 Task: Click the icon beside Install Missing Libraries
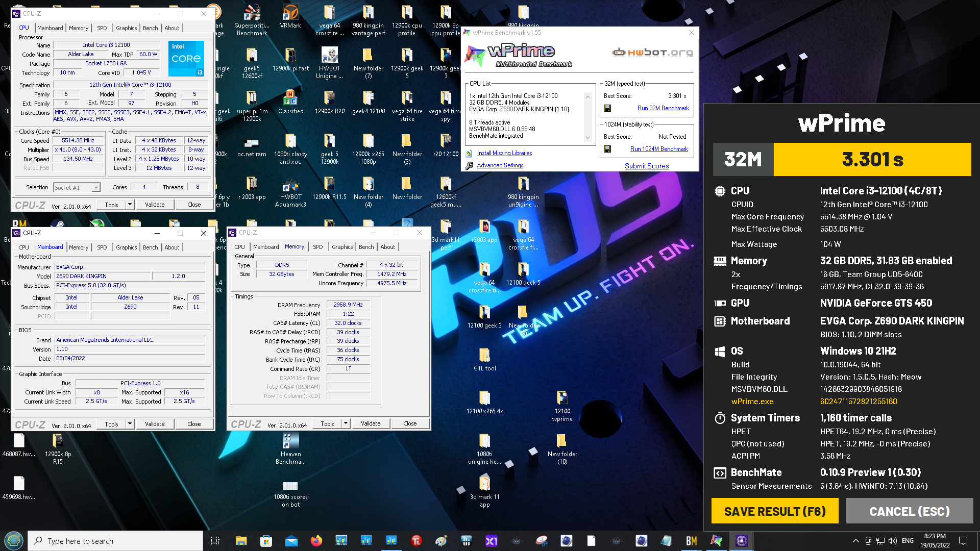pyautogui.click(x=469, y=153)
